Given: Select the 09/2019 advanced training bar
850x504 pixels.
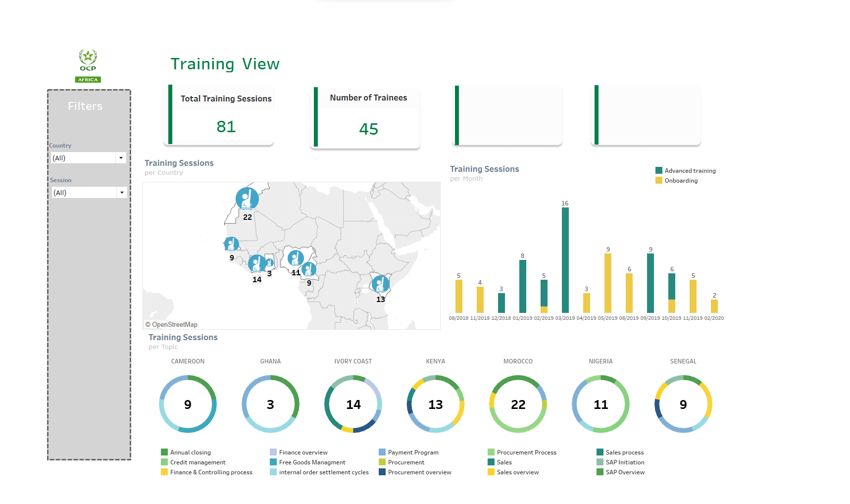Looking at the screenshot, I should click(650, 283).
